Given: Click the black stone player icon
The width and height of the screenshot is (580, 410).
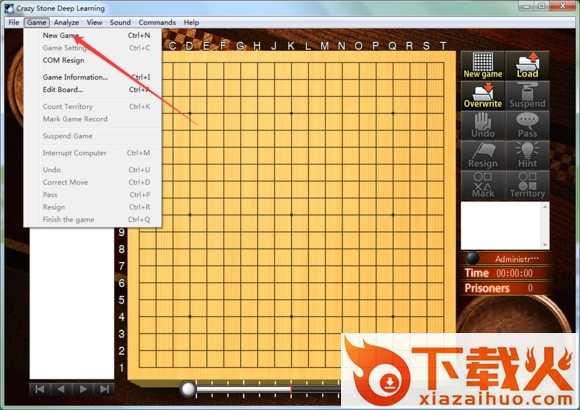Looking at the screenshot, I should [x=472, y=258].
